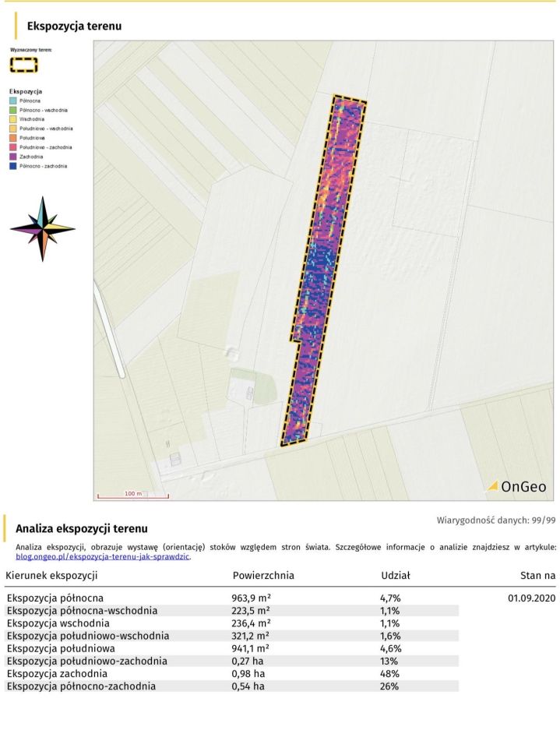Click the 'Ekspozycja zachodnia' row label
Image resolution: width=560 pixels, height=748 pixels.
tap(57, 674)
